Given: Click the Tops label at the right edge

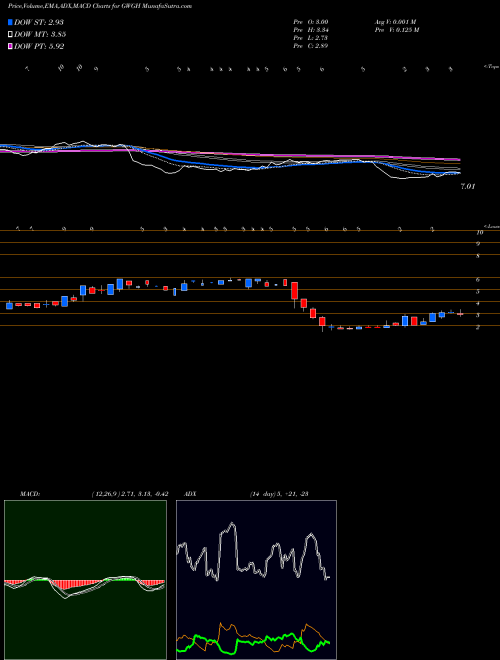Looking at the screenshot, I should [492, 67].
